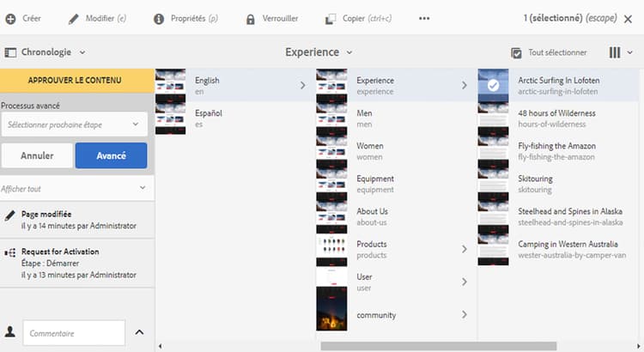The height and width of the screenshot is (352, 644).
Task: Select Camping in Western Australia row
Action: click(x=558, y=249)
